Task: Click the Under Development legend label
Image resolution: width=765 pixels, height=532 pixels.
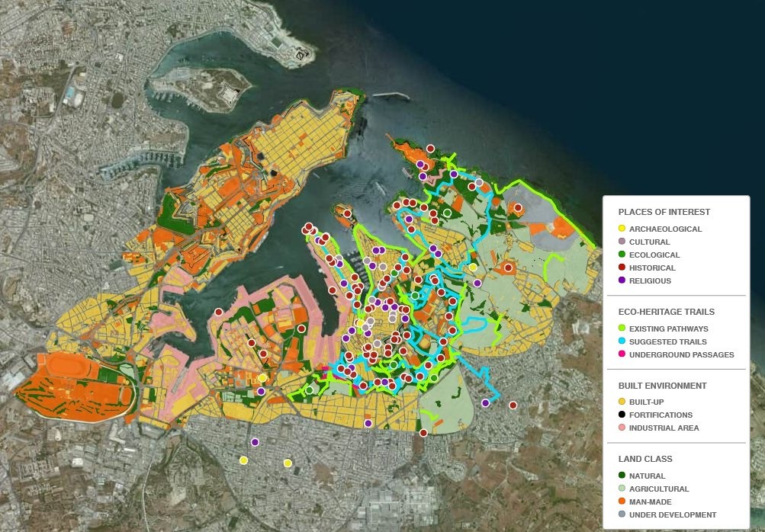Action: point(672,514)
